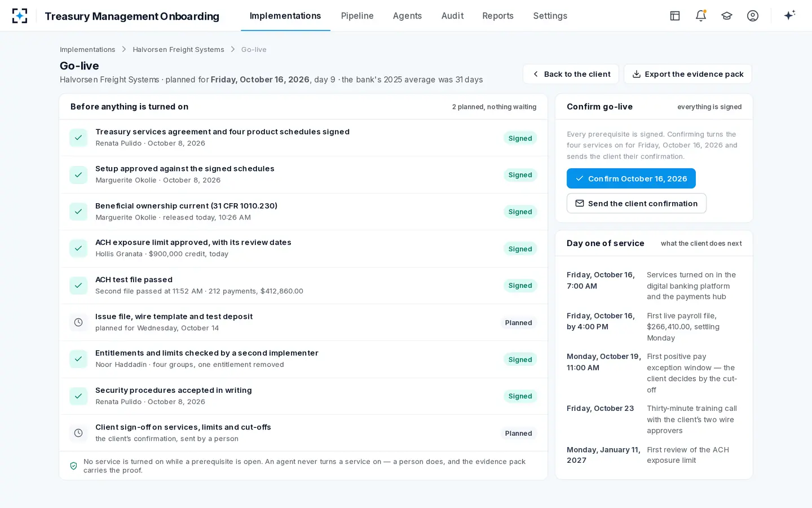The width and height of the screenshot is (812, 508).
Task: Click check icon for ACH exposure limit row
Action: point(78,248)
